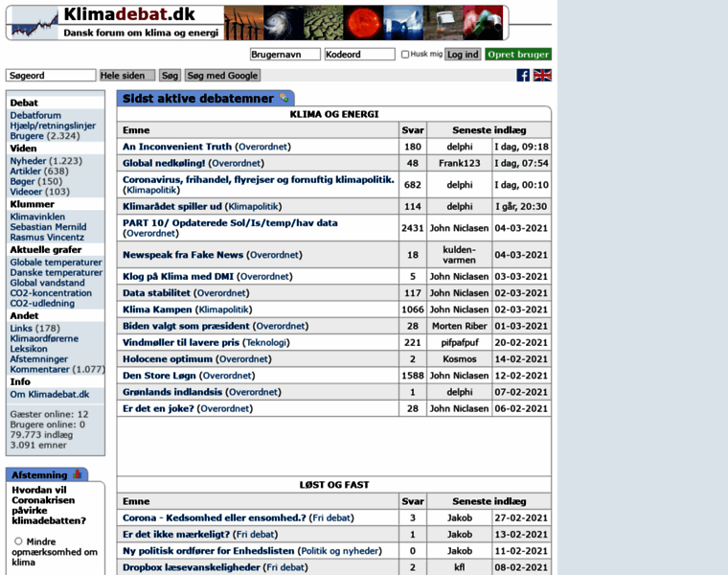728x575 pixels.
Task: Open the 'An Inconvenient Truth' topic
Action: click(x=177, y=147)
